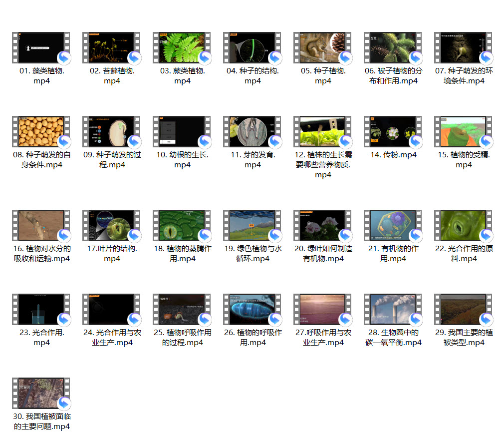
Task: Select the 07. 种子萌发的环境条件.mp4 file
Action: click(464, 48)
